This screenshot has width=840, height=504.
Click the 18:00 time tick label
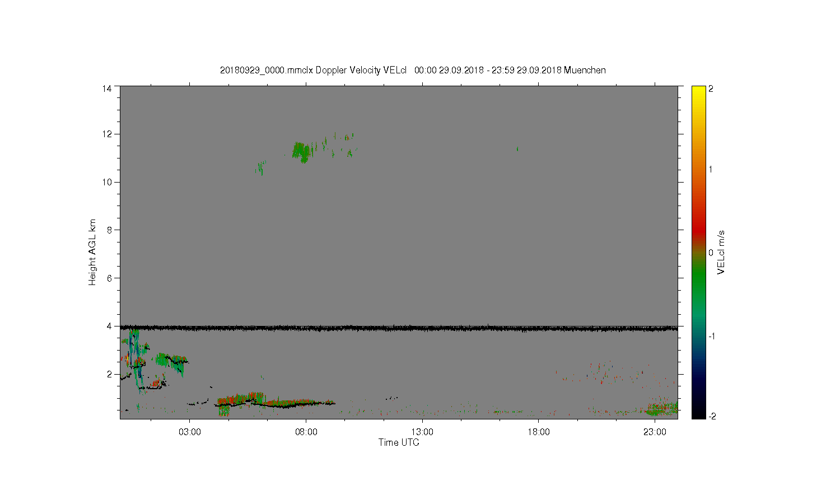(x=539, y=432)
